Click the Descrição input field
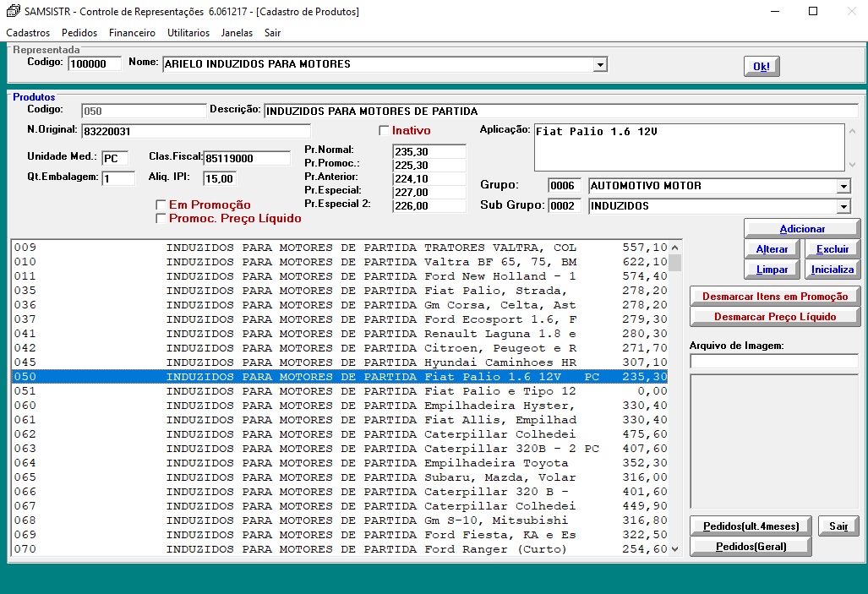Image resolution: width=868 pixels, height=594 pixels. 560,111
